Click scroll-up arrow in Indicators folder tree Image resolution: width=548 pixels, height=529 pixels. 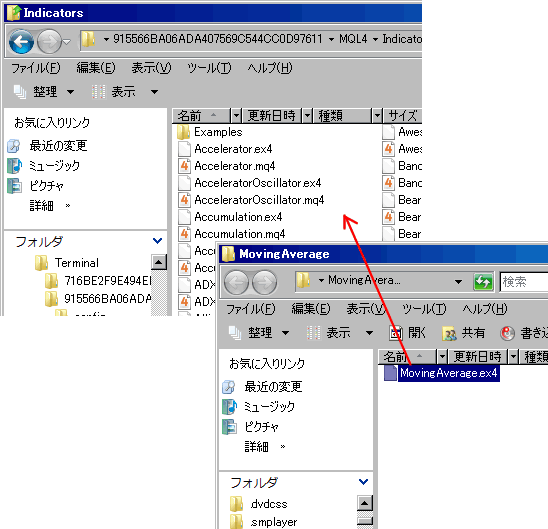[159, 262]
